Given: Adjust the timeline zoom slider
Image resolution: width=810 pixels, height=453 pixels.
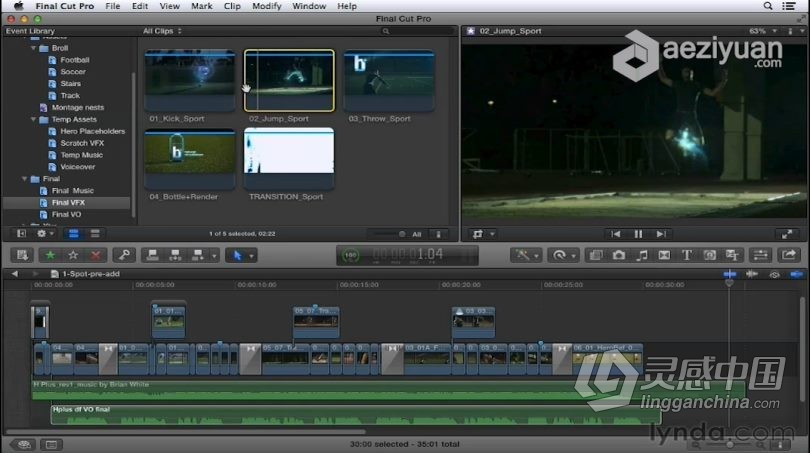Looking at the screenshot, I should pos(728,445).
